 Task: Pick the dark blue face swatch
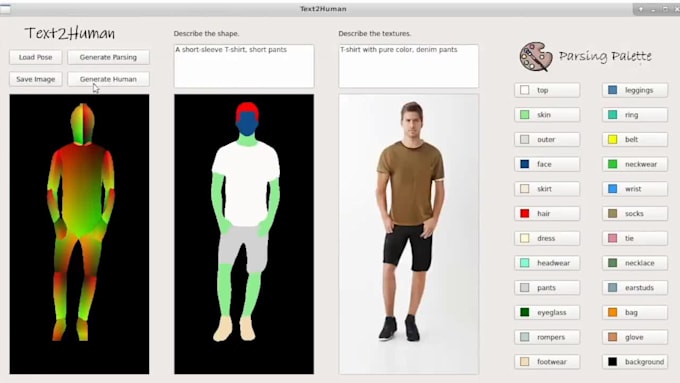[x=525, y=164]
